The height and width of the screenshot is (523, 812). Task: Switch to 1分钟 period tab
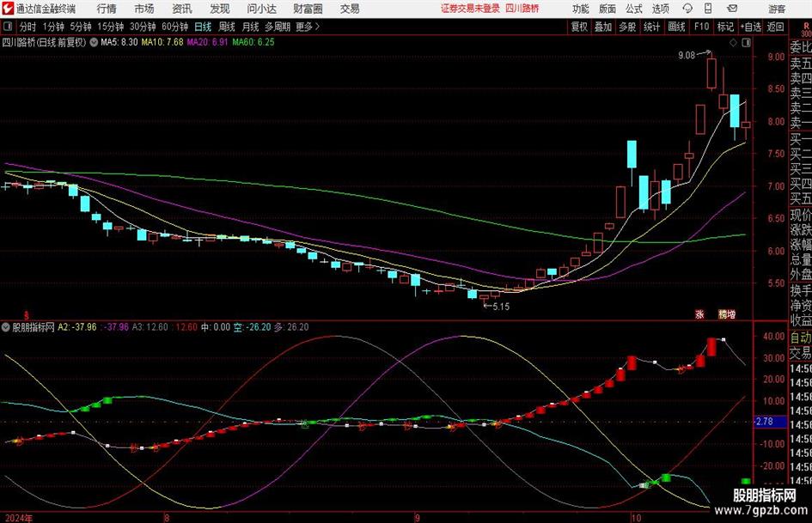(53, 27)
